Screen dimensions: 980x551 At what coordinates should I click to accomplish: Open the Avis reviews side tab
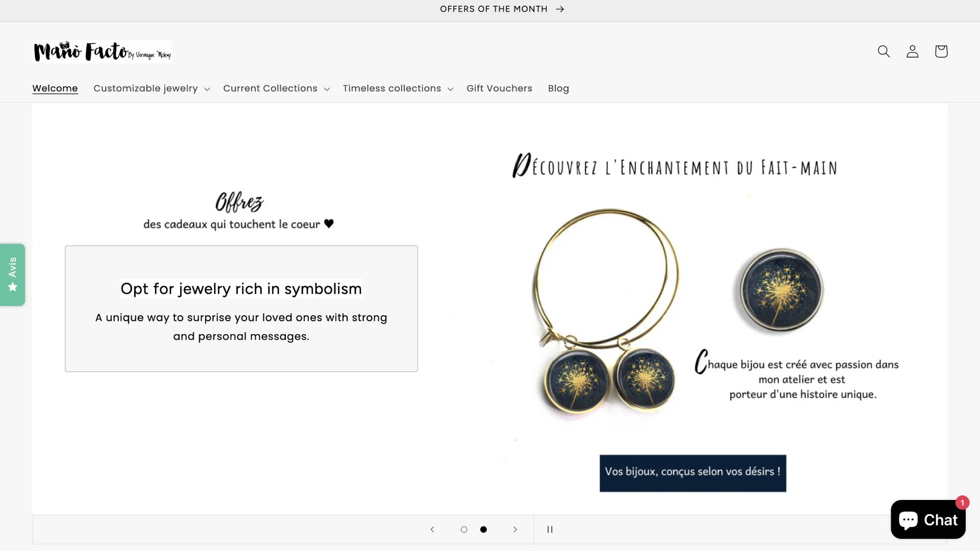point(12,274)
